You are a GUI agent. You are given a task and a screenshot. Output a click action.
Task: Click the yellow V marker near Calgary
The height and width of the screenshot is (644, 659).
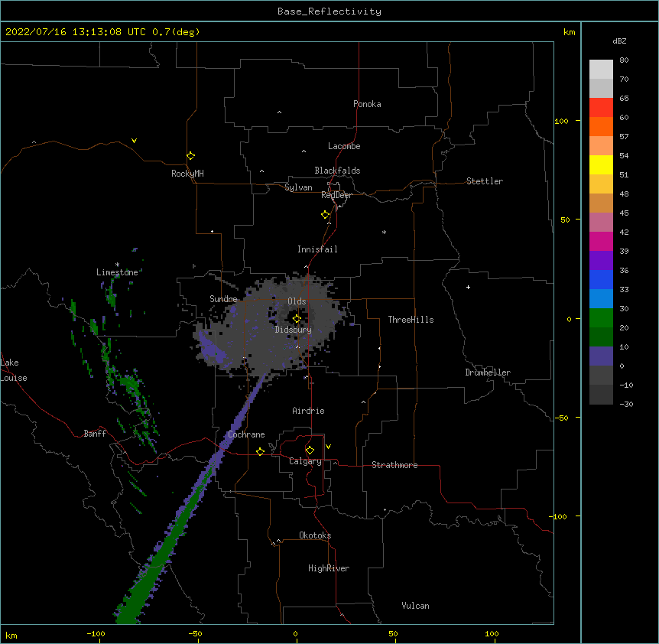click(x=328, y=447)
